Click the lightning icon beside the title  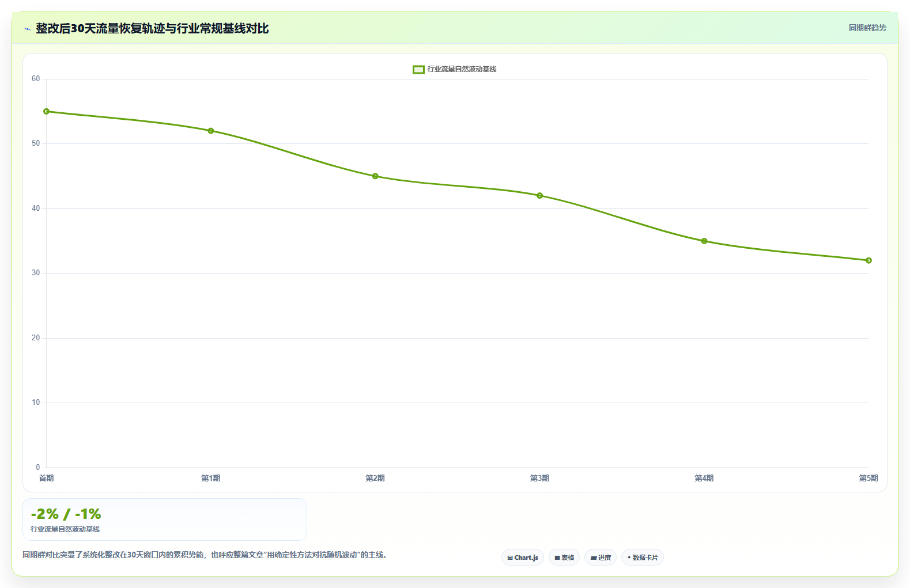27,29
